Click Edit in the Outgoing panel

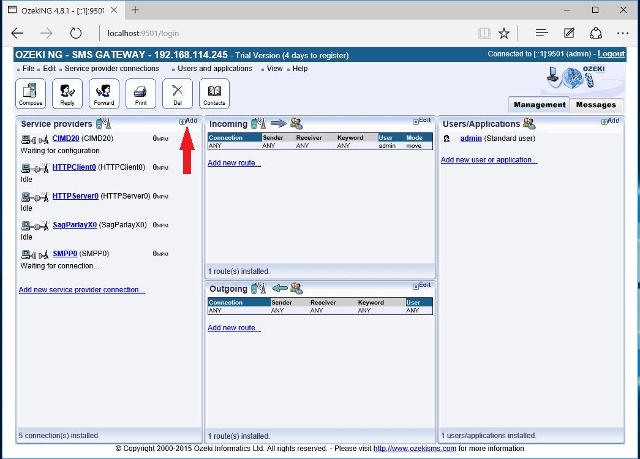pos(422,286)
